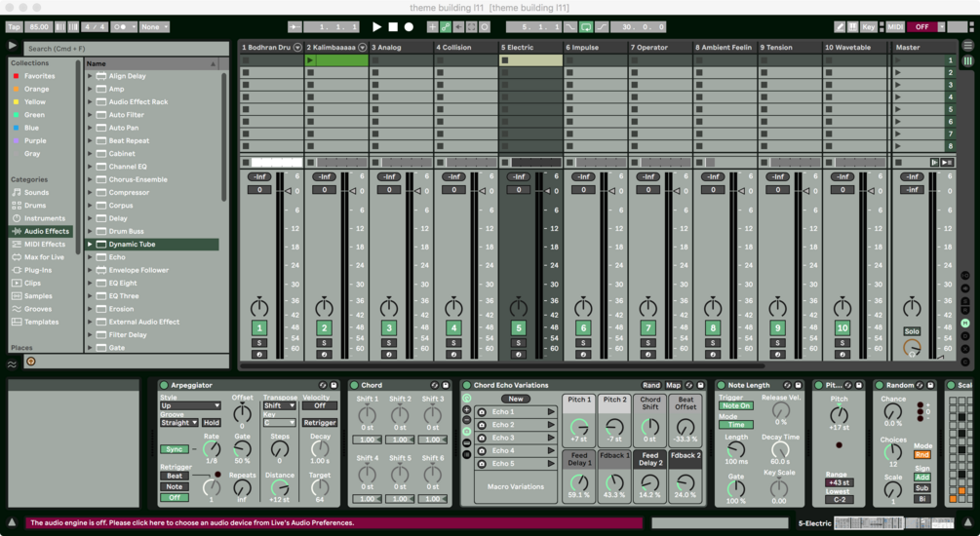The height and width of the screenshot is (536, 980).
Task: Select the Drums category in the browser
Action: (35, 206)
